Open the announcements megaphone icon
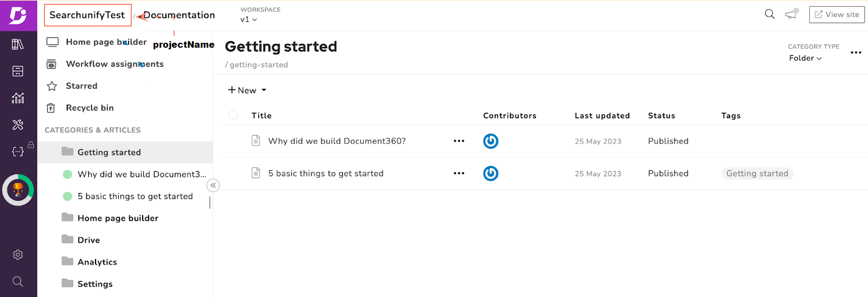 point(791,15)
